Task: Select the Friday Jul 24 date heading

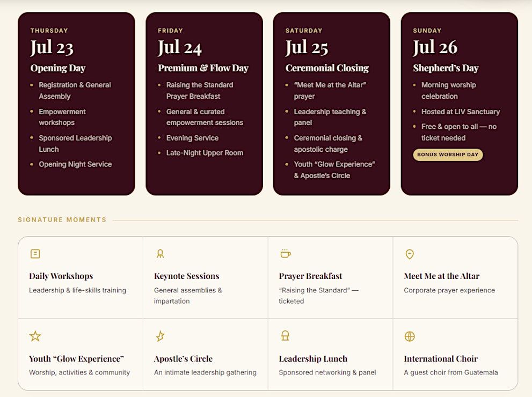Action: click(x=180, y=47)
